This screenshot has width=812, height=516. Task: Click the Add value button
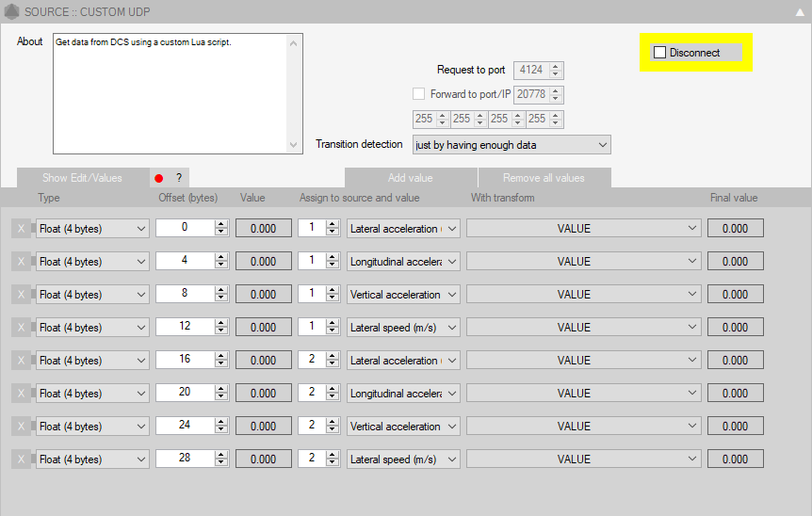(410, 178)
